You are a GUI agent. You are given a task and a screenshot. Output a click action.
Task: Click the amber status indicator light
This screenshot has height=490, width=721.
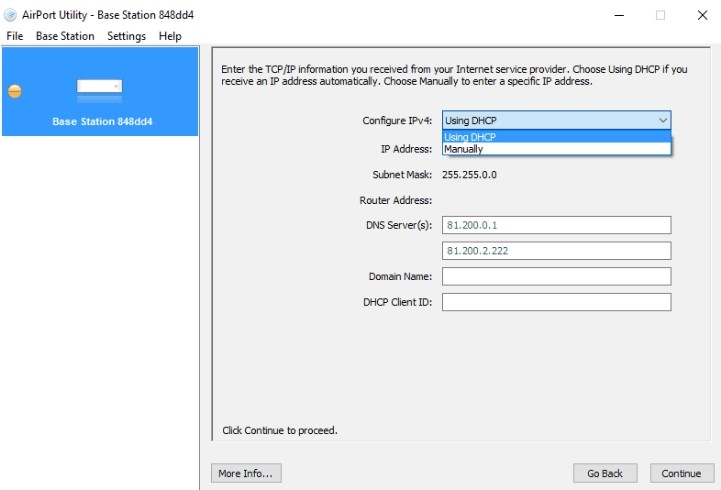(x=15, y=91)
